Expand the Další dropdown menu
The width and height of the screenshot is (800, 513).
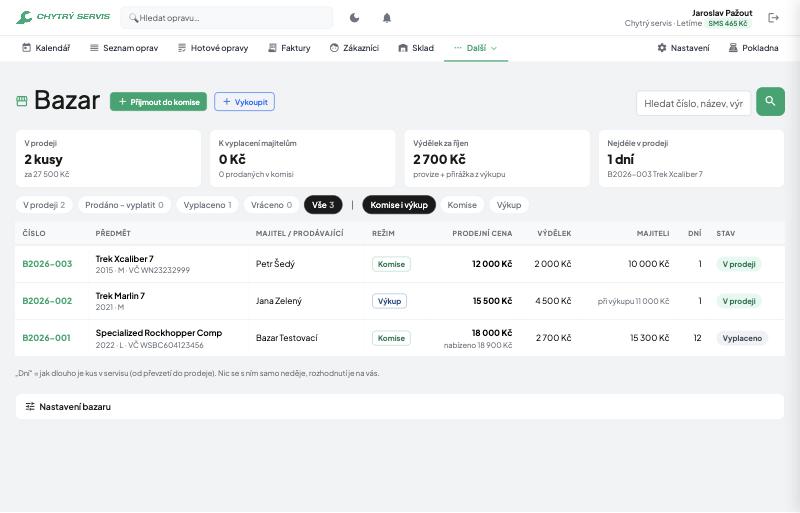tap(476, 48)
